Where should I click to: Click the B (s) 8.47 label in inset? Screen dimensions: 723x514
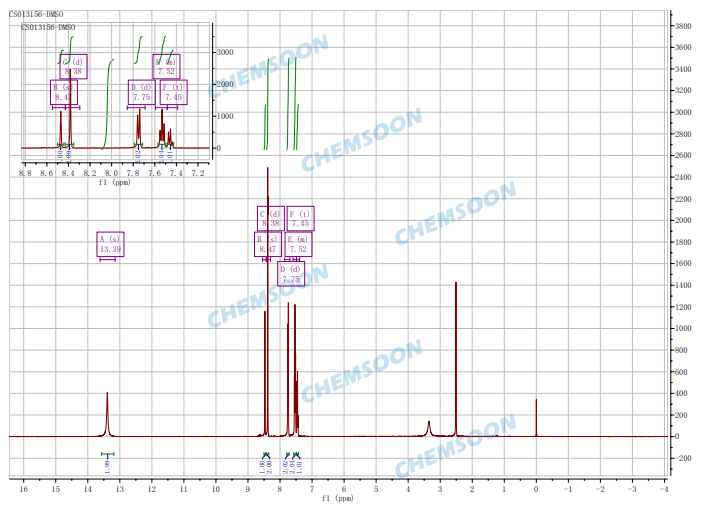[x=62, y=92]
